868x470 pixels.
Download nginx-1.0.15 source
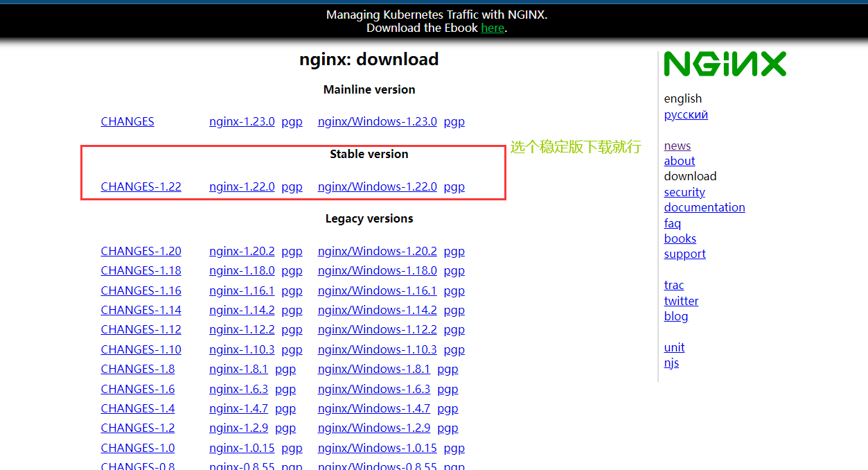[242, 448]
